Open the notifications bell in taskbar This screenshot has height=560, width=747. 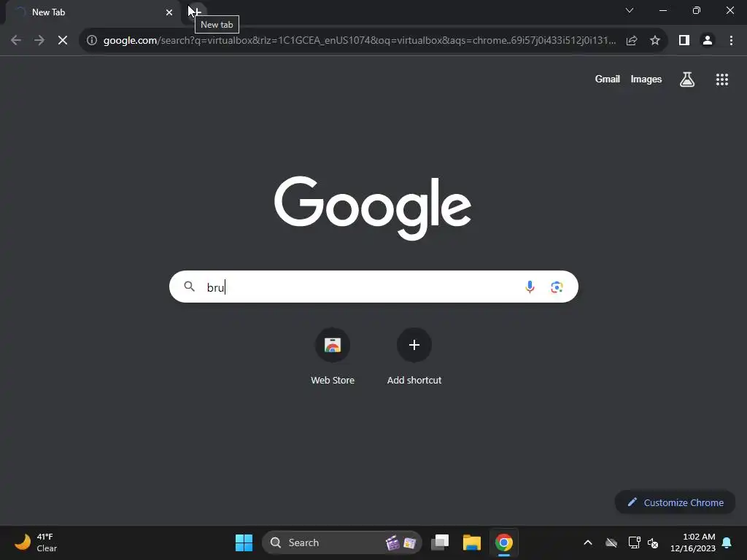[727, 542]
